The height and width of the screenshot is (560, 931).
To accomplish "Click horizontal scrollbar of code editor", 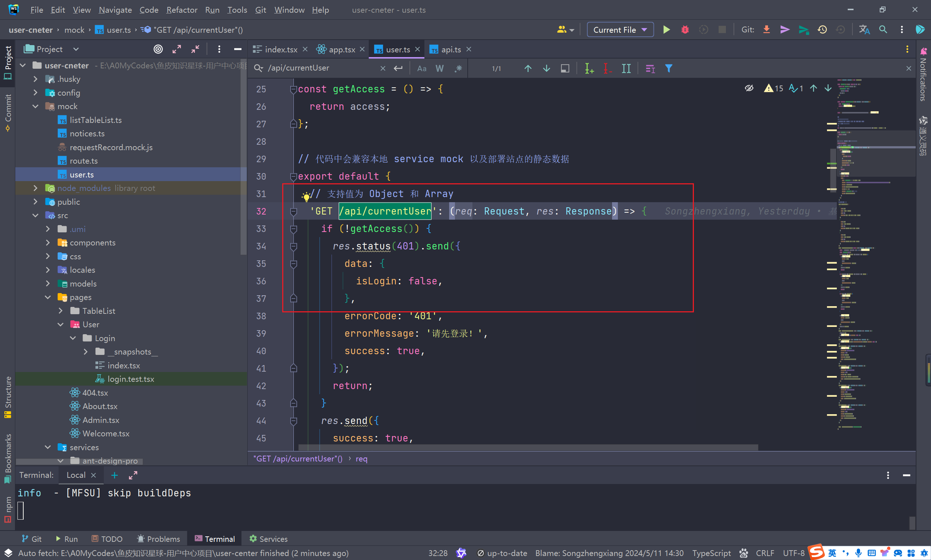I will (528, 448).
